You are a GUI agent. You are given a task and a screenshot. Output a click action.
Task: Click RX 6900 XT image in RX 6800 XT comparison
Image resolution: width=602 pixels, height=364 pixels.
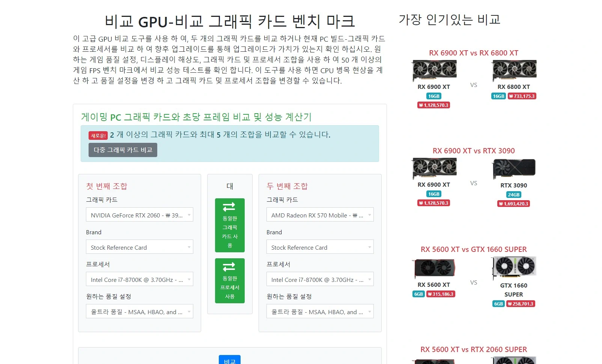coord(434,70)
